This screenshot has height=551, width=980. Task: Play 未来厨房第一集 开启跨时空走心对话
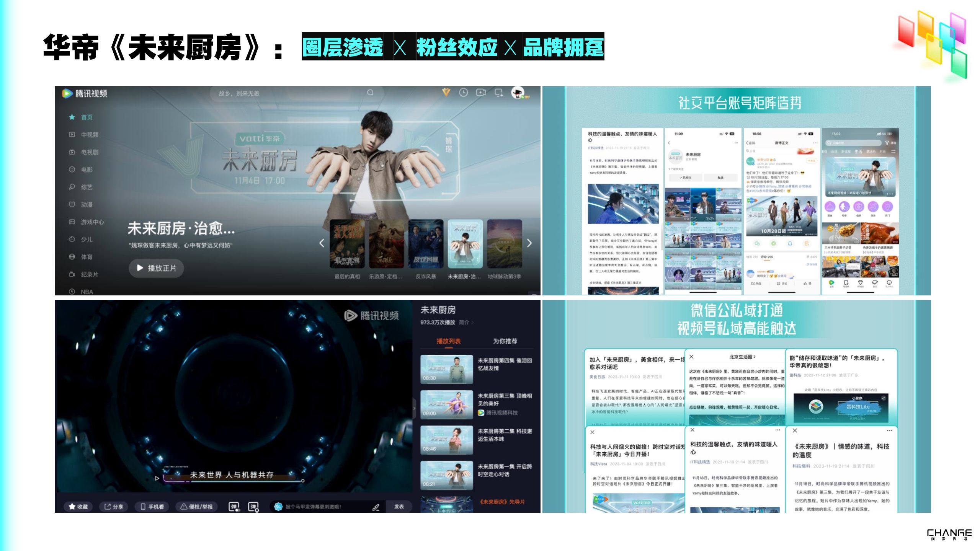(x=477, y=475)
